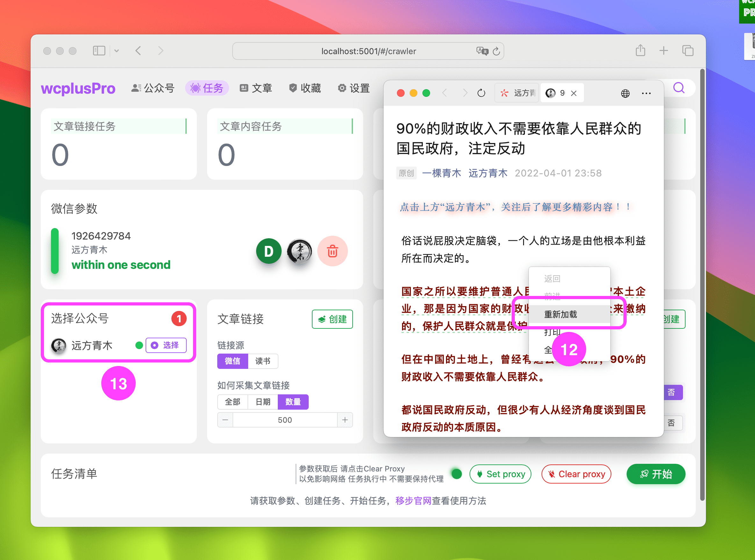
Task: Choose 重新加载 from the context menu
Action: pos(561,314)
